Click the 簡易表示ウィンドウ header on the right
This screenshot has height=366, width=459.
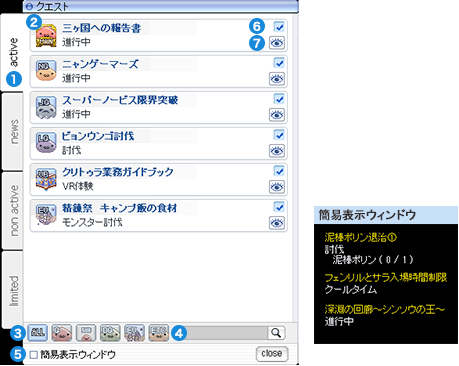386,215
